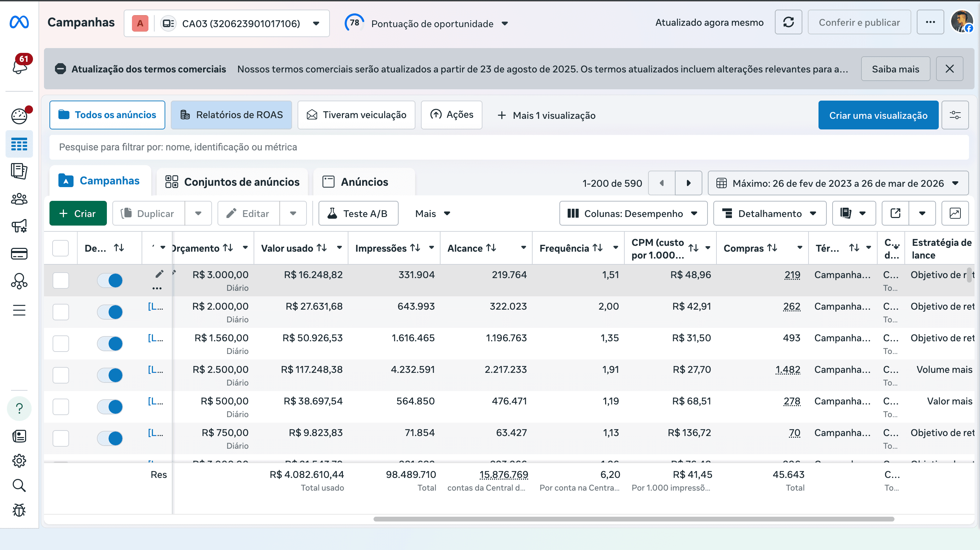Open account overview gauge icon in sidebar
980x550 pixels.
[19, 116]
